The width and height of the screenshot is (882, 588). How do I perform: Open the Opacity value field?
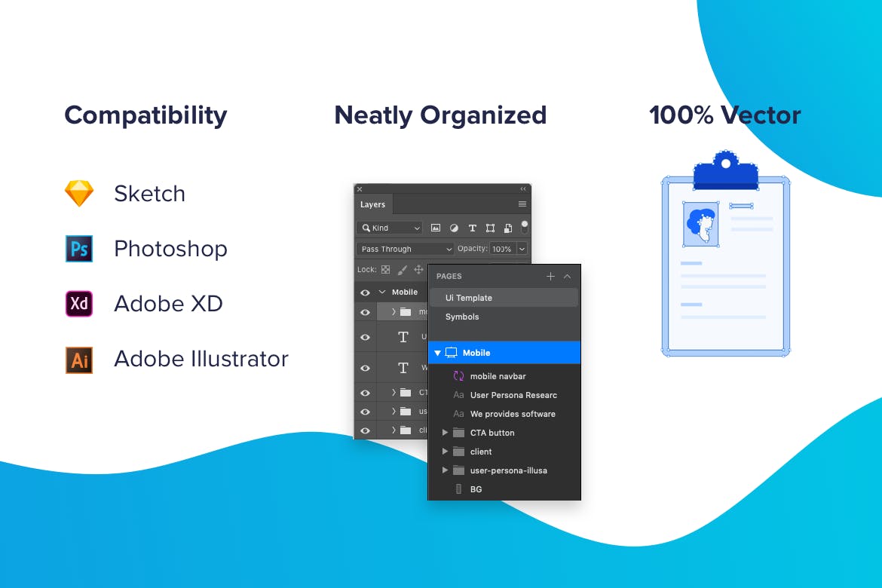pos(504,249)
